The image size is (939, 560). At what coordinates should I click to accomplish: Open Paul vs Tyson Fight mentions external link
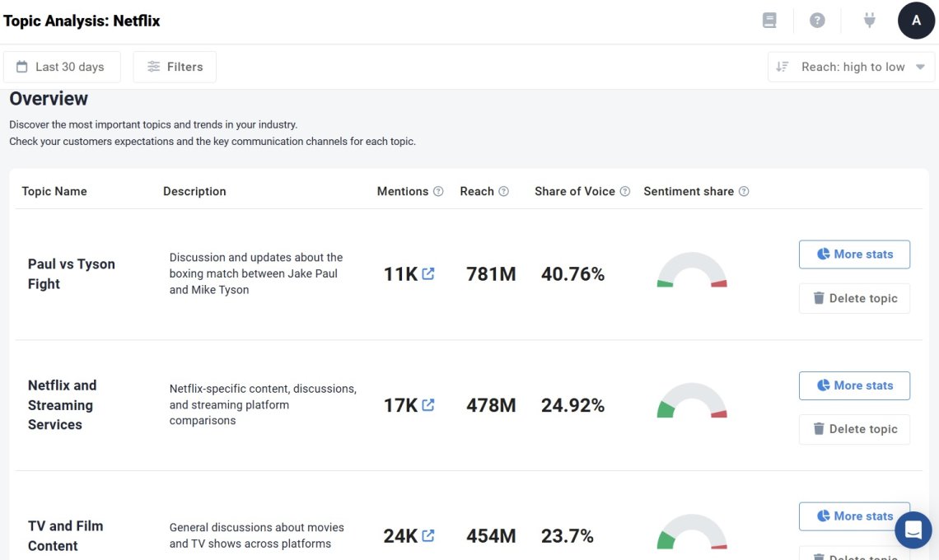pos(428,273)
